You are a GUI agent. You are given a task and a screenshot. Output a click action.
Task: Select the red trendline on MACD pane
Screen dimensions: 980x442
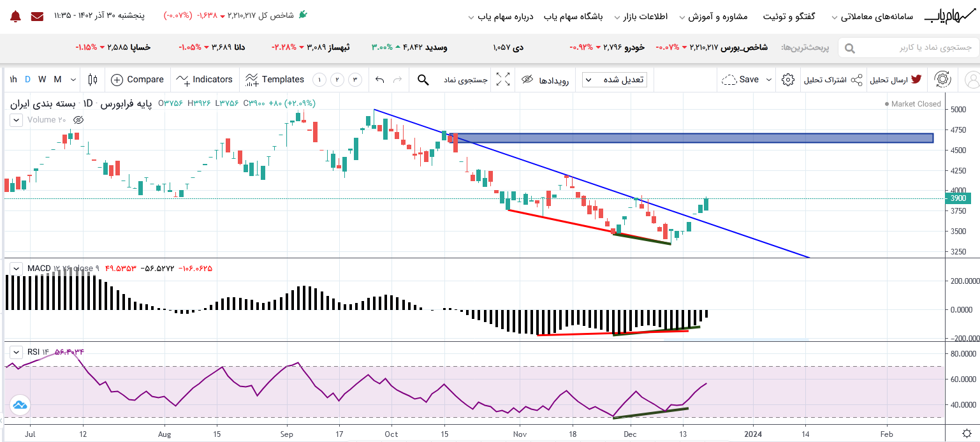tap(613, 333)
